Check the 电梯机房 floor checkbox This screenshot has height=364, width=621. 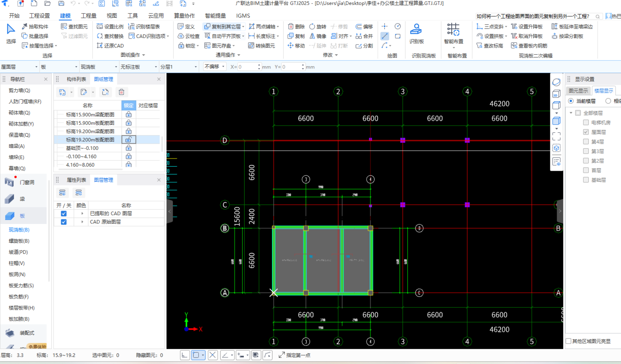point(586,122)
